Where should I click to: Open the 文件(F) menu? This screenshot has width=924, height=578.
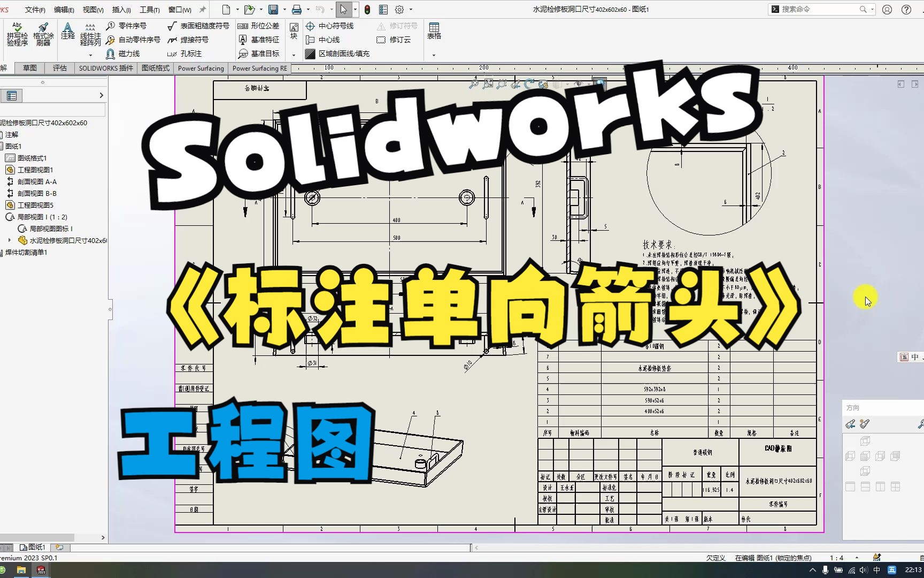(x=35, y=10)
